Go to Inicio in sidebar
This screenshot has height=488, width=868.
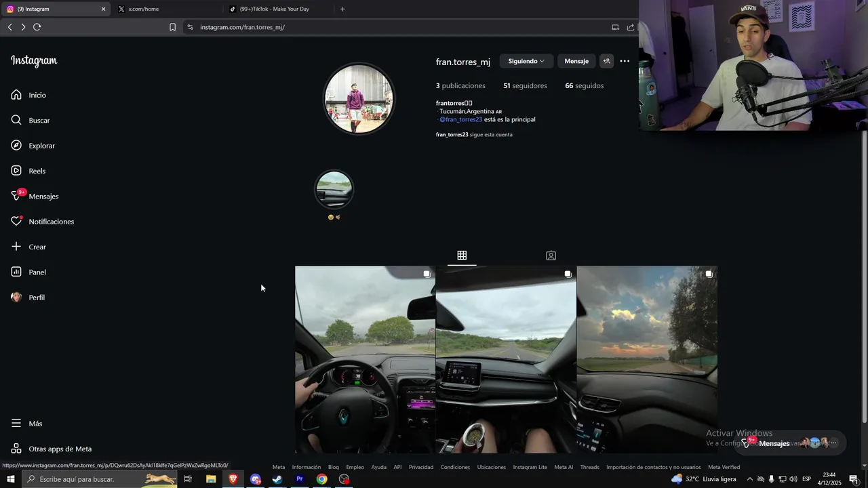(28, 95)
